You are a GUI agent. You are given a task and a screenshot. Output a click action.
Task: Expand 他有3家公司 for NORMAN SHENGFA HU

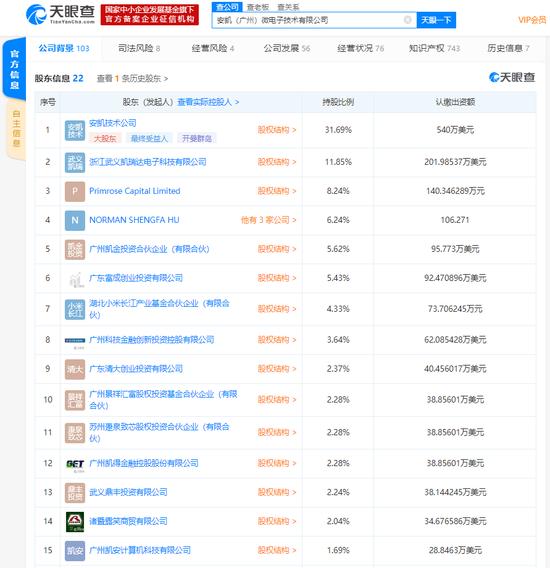click(x=268, y=220)
